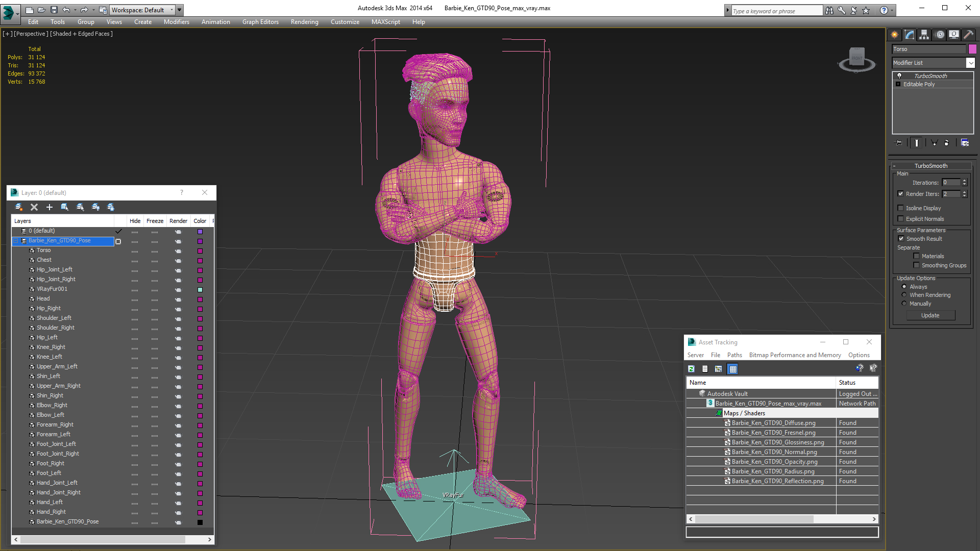Select the Always update radio button
The width and height of the screenshot is (980, 551).
904,287
